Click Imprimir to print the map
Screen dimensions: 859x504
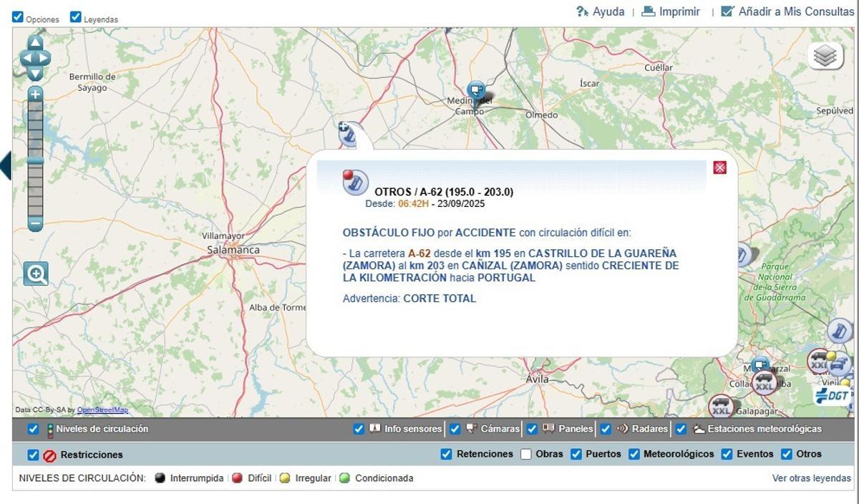tap(671, 12)
